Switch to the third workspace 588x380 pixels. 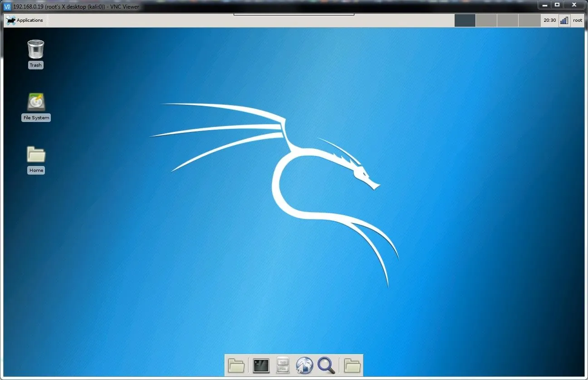click(508, 20)
